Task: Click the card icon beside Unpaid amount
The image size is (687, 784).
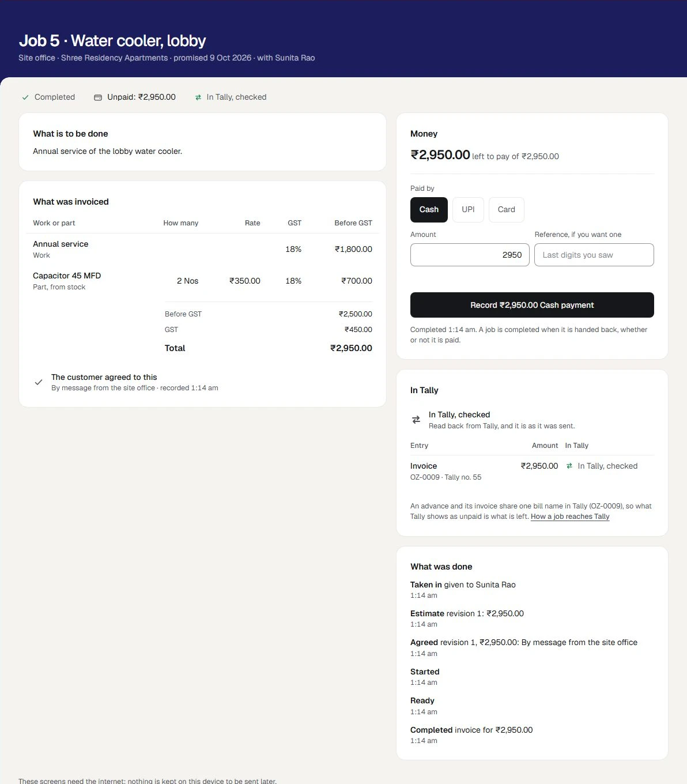Action: [98, 97]
